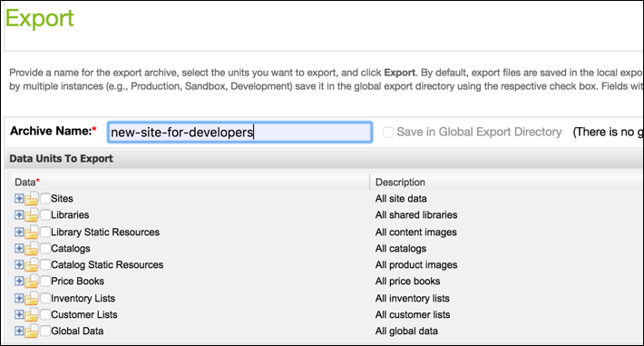Expand Library Static Resources node
The height and width of the screenshot is (346, 644).
point(19,232)
